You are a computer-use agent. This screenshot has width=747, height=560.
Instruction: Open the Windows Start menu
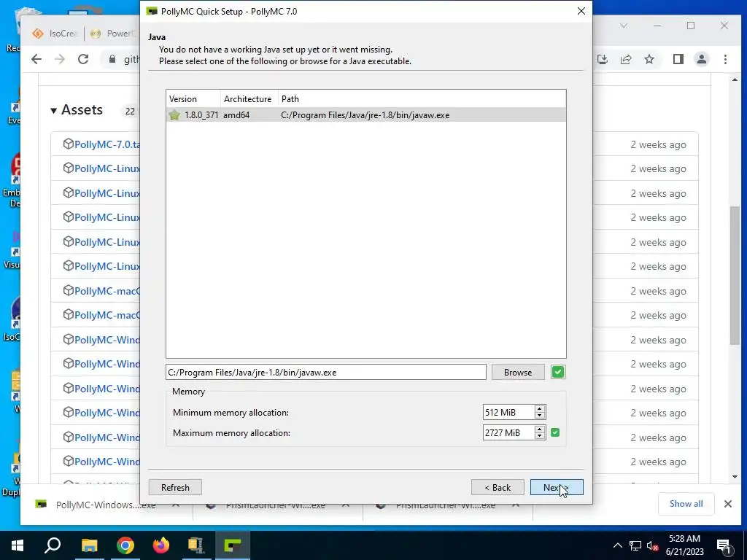[18, 545]
